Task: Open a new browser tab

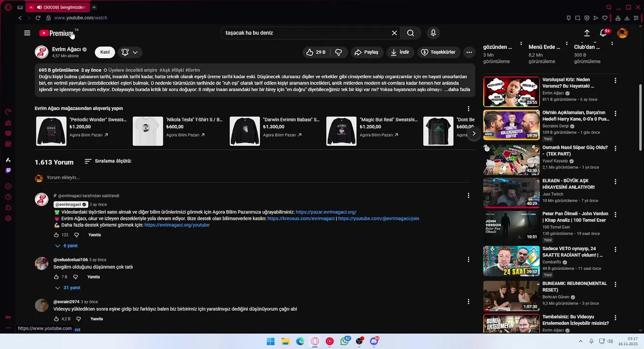Action: pos(94,7)
